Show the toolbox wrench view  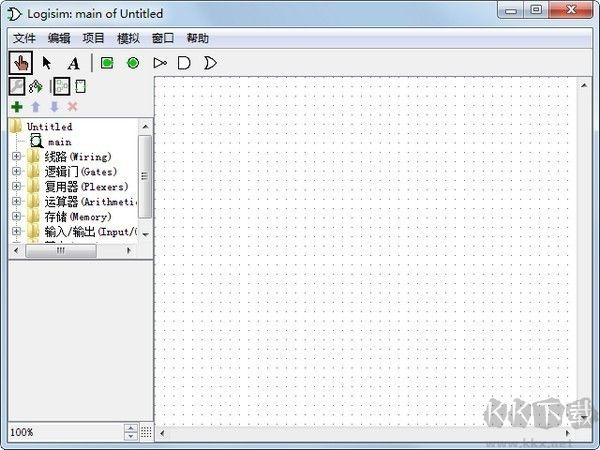(x=17, y=86)
